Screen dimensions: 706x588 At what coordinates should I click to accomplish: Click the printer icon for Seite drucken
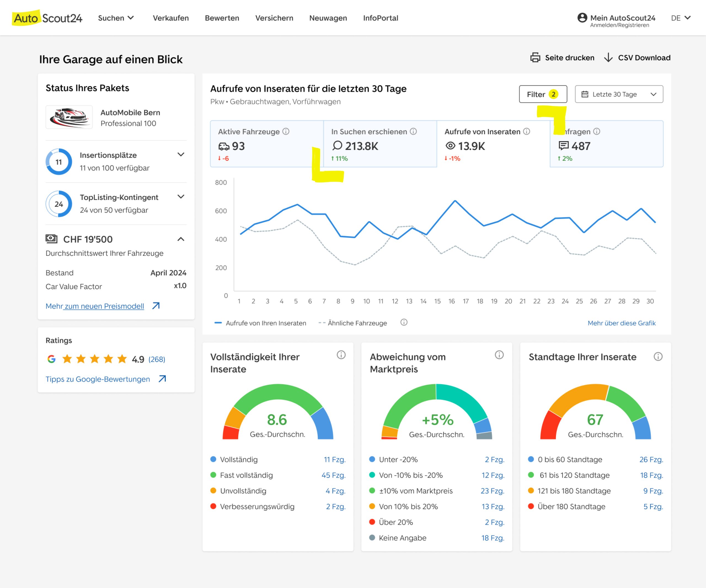(535, 57)
